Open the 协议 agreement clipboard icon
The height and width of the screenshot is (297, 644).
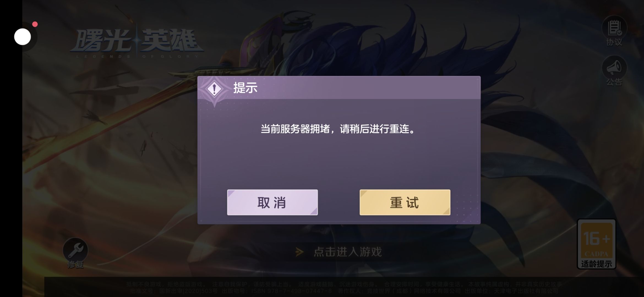(614, 28)
